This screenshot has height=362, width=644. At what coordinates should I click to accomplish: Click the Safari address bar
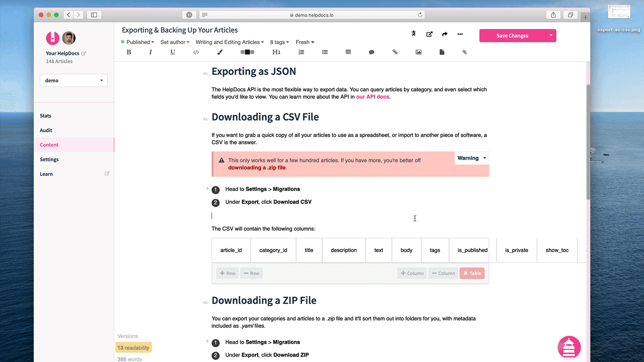(312, 15)
